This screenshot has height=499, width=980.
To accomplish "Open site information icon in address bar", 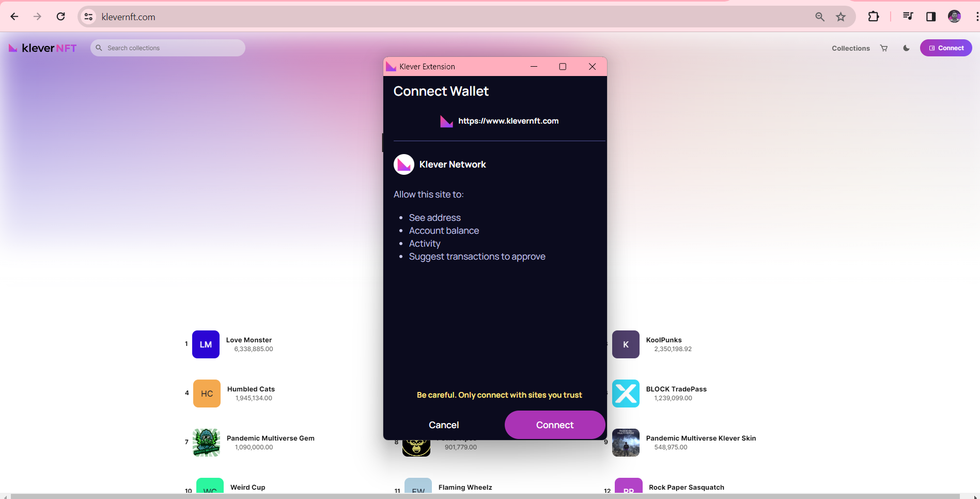I will 89,17.
